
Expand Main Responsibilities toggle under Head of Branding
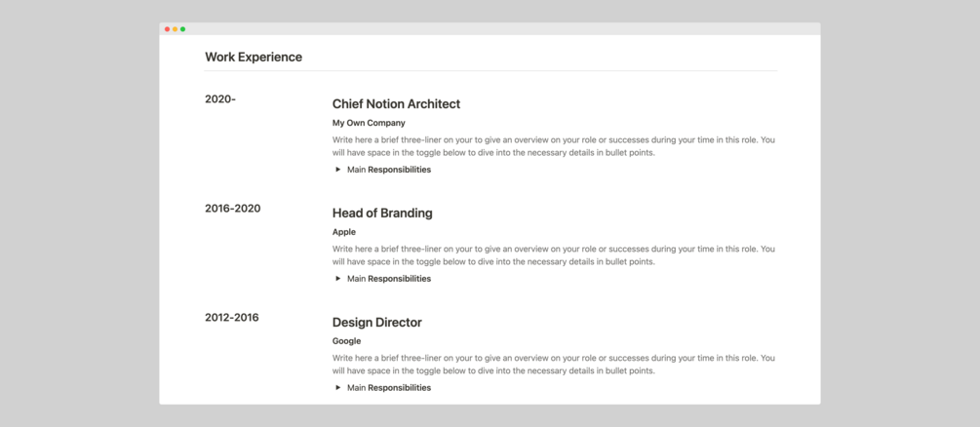pos(338,279)
